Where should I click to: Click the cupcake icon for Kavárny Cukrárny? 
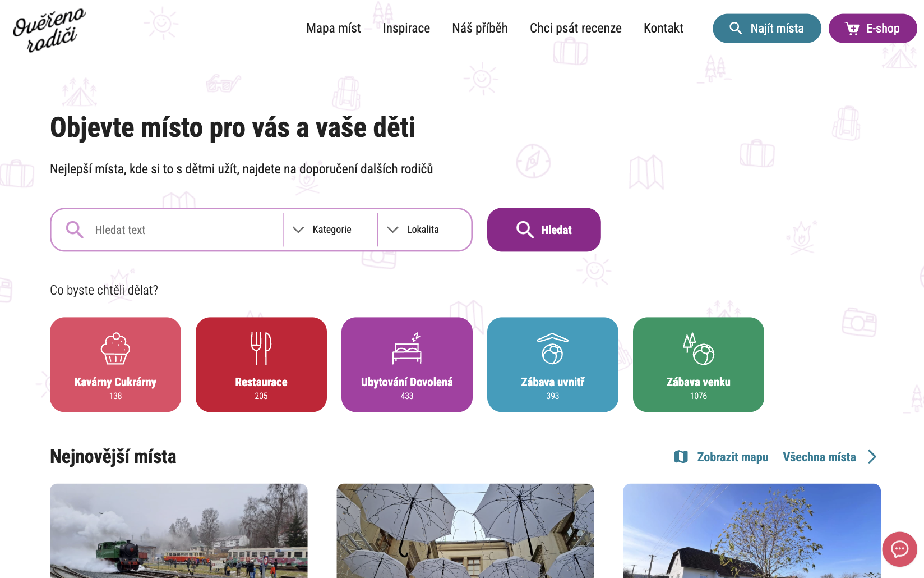115,348
